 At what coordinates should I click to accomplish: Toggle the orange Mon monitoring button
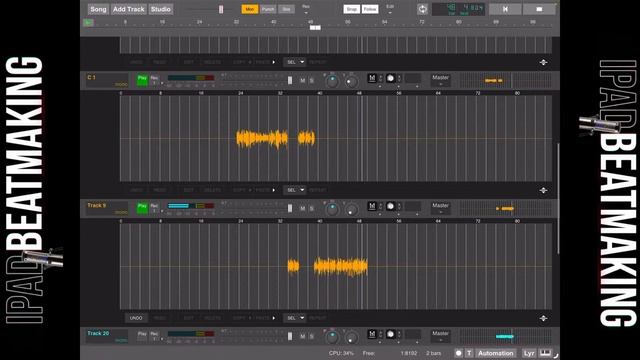tap(250, 9)
